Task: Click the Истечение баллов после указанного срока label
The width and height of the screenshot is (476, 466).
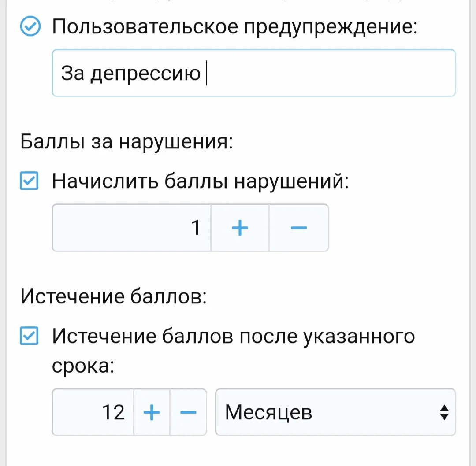Action: point(234,337)
